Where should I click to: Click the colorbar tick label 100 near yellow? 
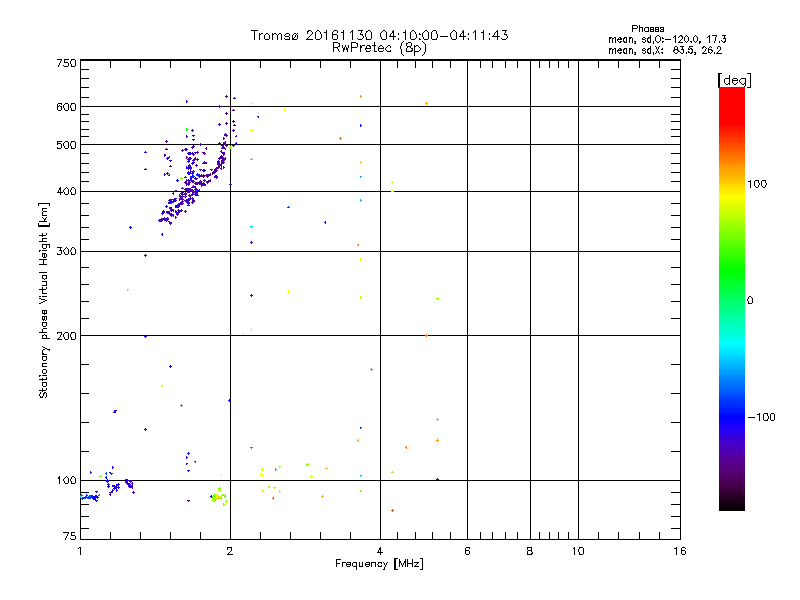point(757,184)
